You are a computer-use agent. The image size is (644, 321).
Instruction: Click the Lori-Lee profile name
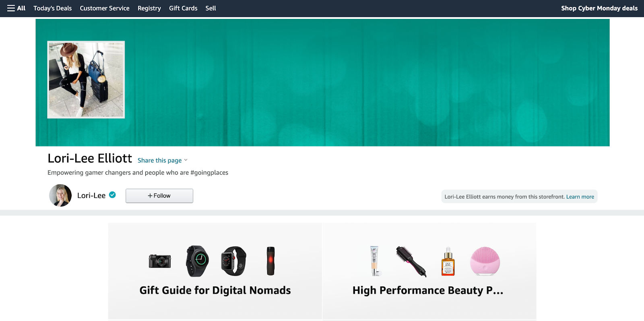[91, 195]
